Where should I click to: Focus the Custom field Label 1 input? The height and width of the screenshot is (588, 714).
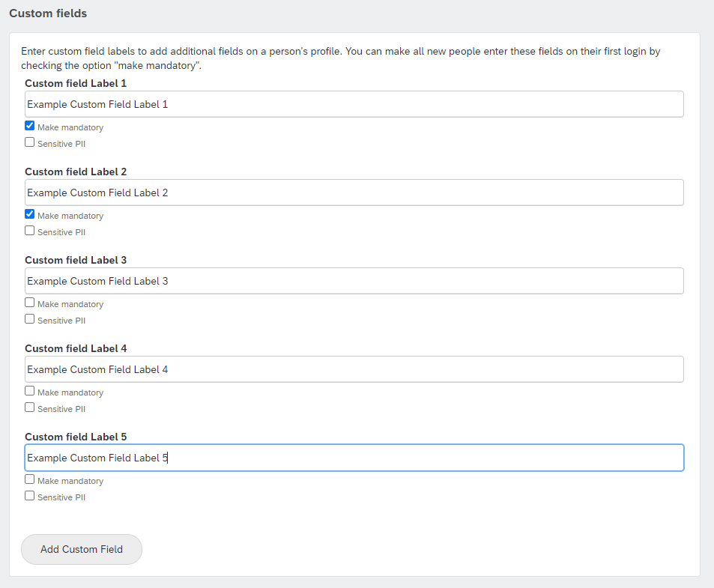click(354, 104)
